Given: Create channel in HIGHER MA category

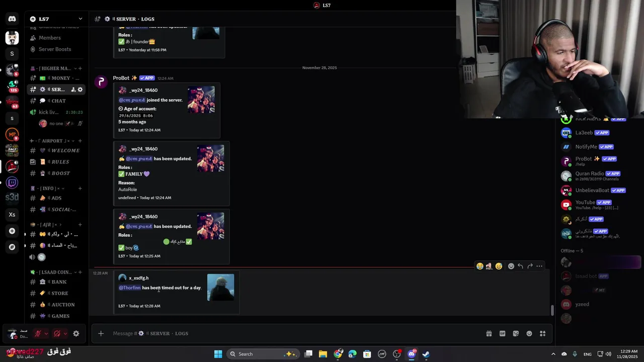Looking at the screenshot, I should click(x=80, y=68).
